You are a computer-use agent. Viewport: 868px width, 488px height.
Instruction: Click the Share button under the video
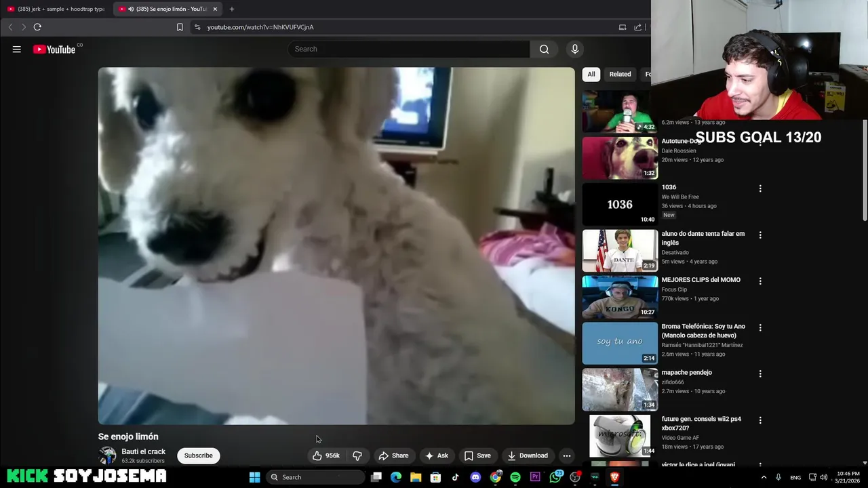393,455
